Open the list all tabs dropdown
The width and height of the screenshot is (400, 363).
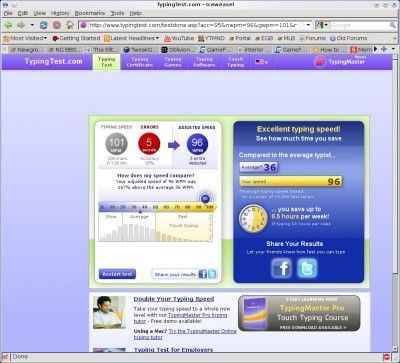point(393,49)
